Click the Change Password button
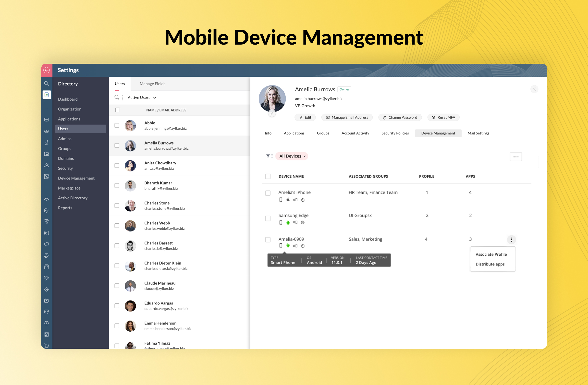Image resolution: width=588 pixels, height=385 pixels. pos(400,118)
